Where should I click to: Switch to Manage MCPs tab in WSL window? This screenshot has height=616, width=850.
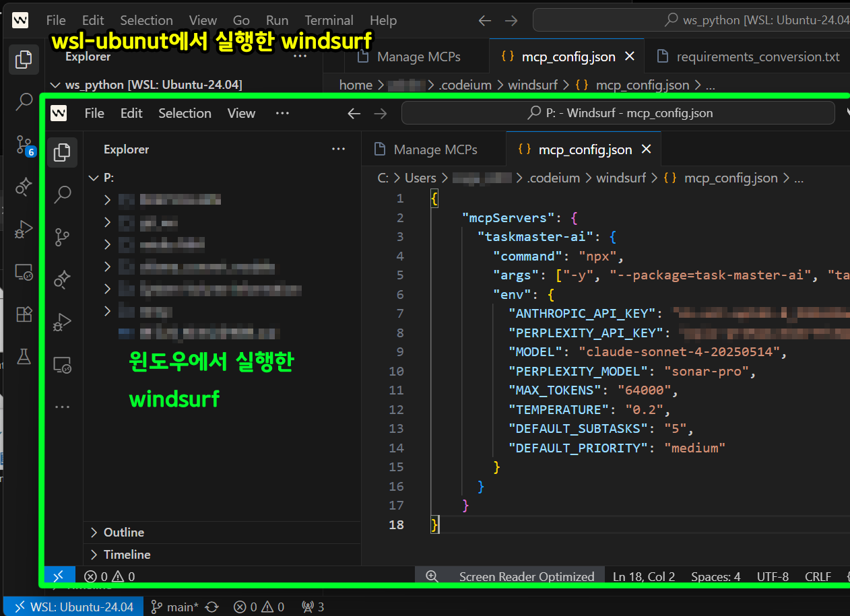pos(417,57)
